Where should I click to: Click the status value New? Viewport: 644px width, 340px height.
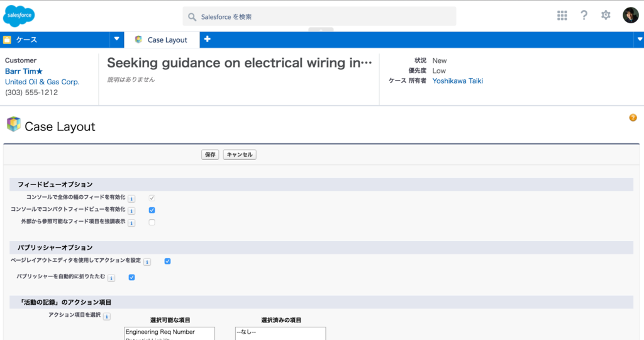click(x=440, y=60)
